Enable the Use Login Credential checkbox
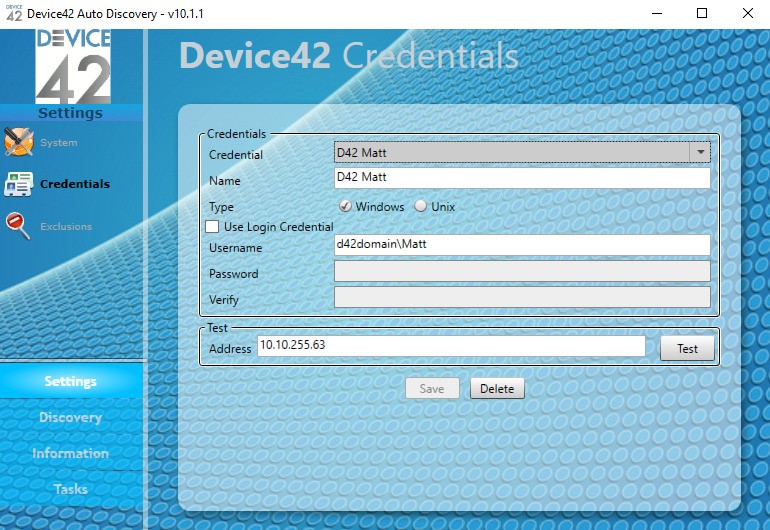 point(212,226)
